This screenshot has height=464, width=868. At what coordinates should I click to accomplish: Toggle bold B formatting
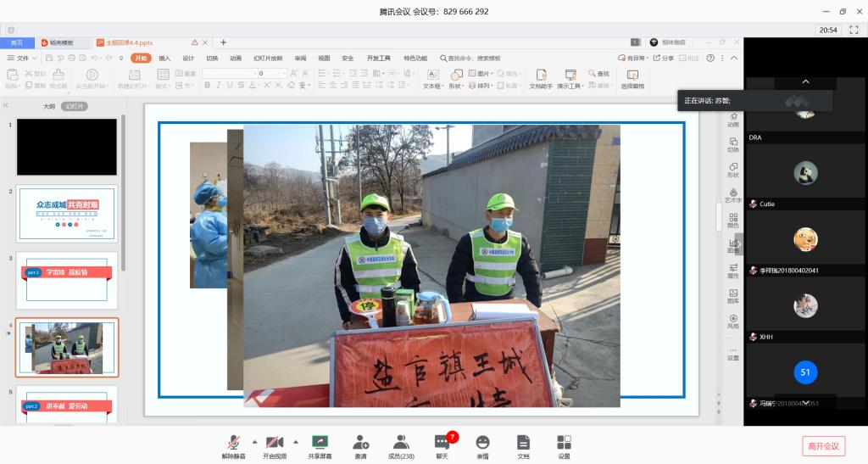[x=207, y=86]
